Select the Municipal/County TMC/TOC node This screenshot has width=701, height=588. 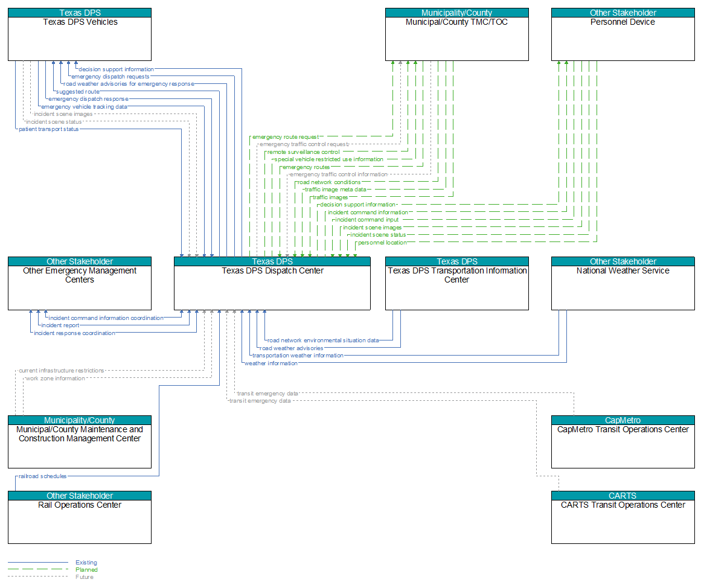457,34
